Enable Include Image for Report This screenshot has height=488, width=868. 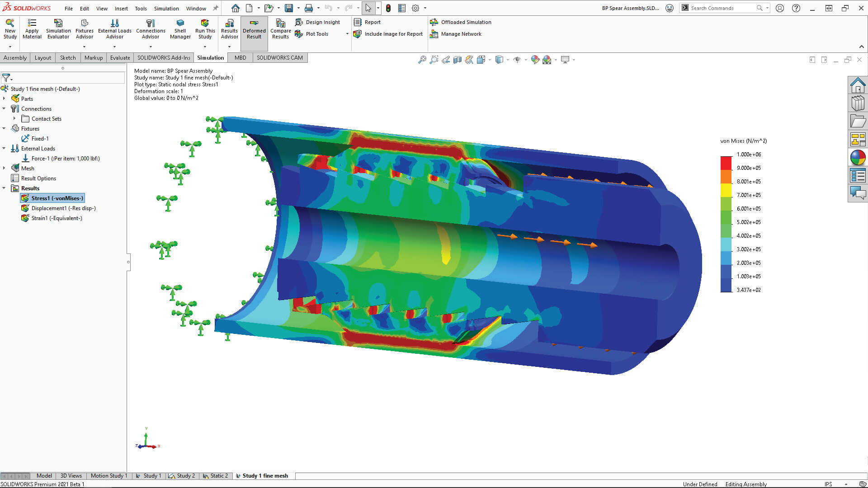point(389,34)
